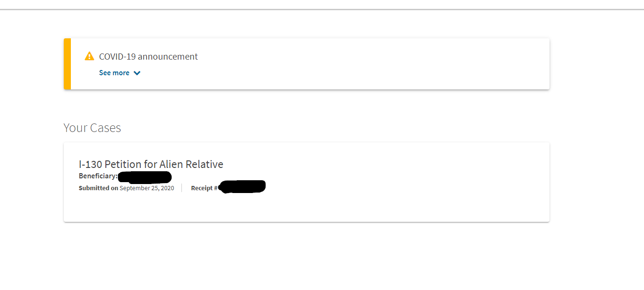
Task: Select the September 25, 2020 date
Action: click(147, 188)
